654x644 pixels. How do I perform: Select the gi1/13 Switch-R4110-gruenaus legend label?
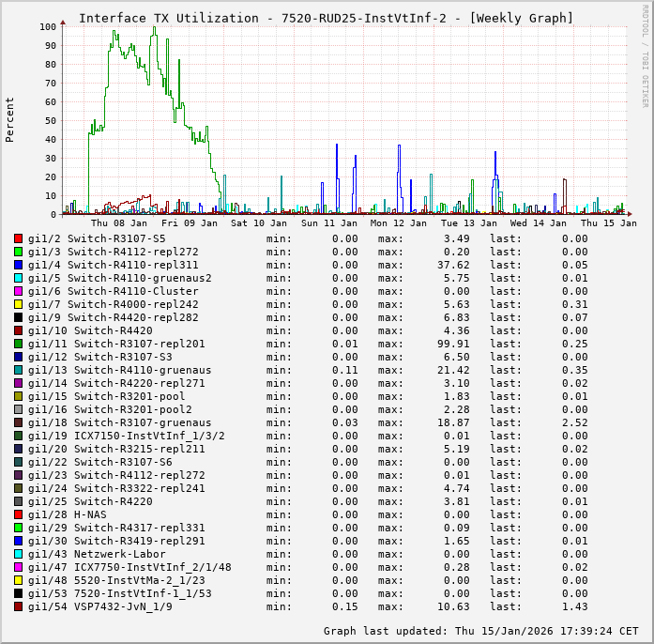[x=119, y=370]
